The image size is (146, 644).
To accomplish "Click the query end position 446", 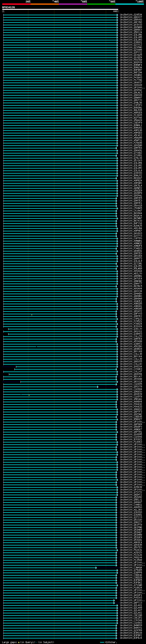I will pos(115,11).
